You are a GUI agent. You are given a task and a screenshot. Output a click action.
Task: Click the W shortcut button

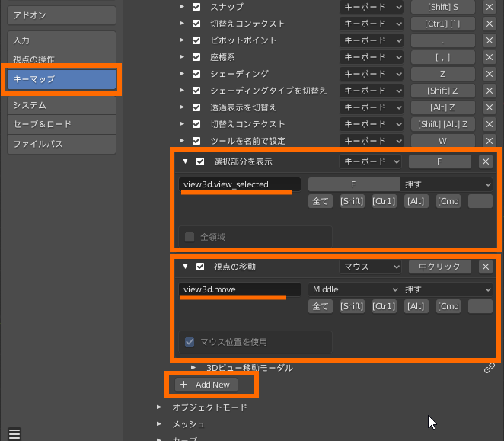[x=443, y=141]
